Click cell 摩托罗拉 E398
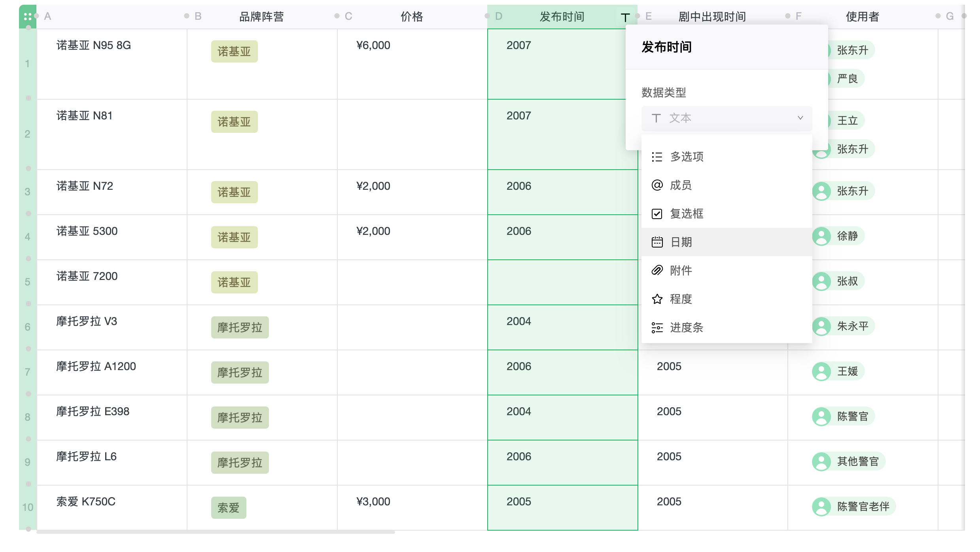 (112, 418)
